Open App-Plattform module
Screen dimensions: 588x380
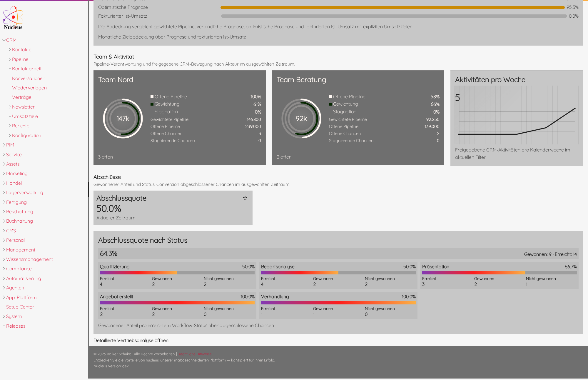[x=21, y=297]
